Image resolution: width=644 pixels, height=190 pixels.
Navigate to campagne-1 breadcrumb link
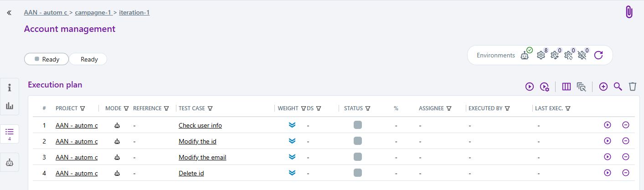93,12
